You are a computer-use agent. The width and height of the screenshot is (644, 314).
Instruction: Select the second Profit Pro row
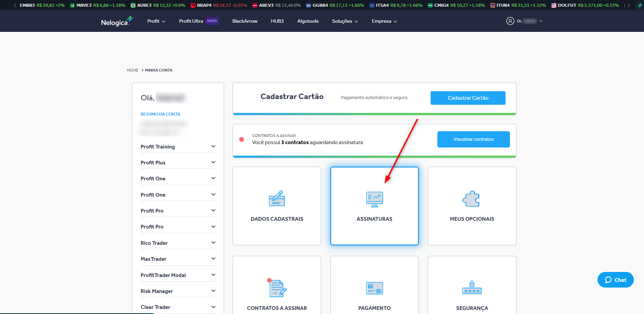(178, 227)
